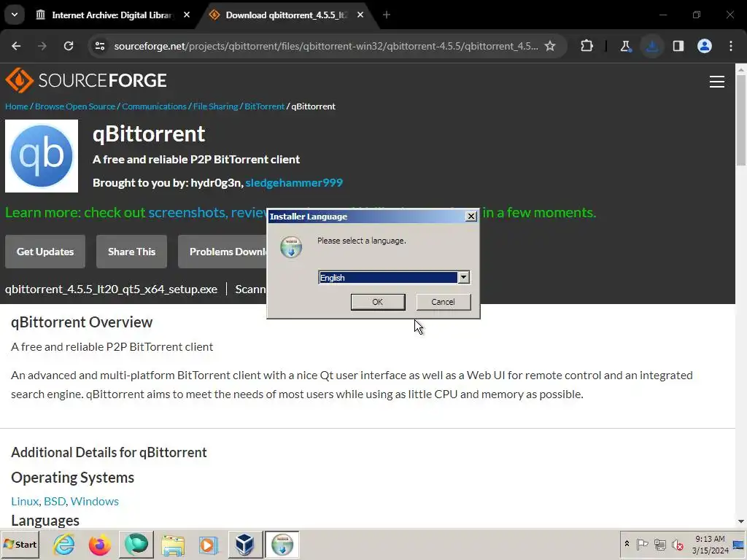Click the address bar URL

coord(326,46)
